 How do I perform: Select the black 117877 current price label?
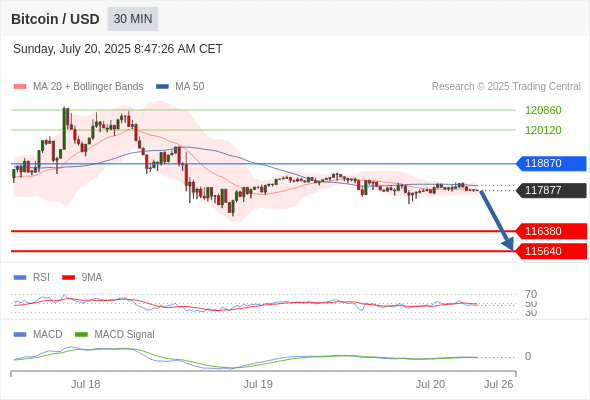(x=551, y=190)
